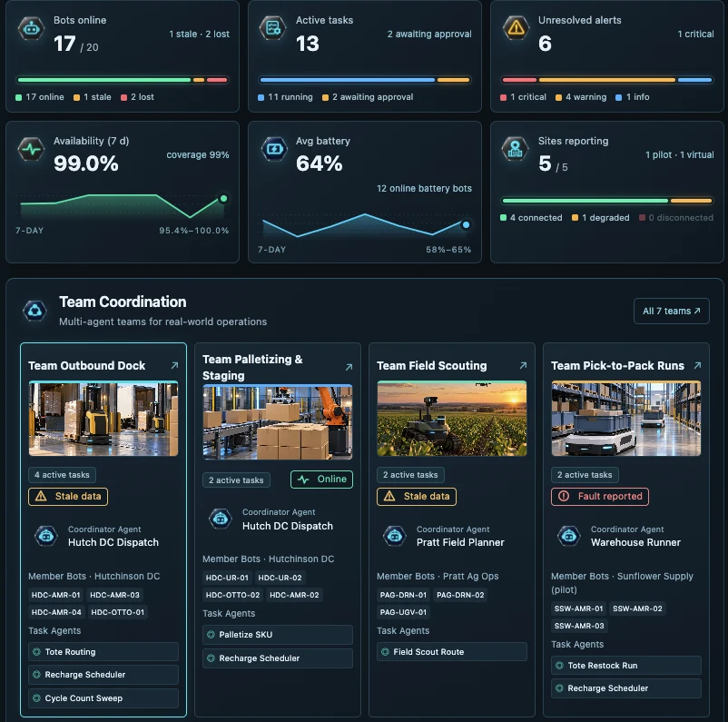Click the Active tasks checklist icon
This screenshot has width=728, height=722.
click(273, 28)
